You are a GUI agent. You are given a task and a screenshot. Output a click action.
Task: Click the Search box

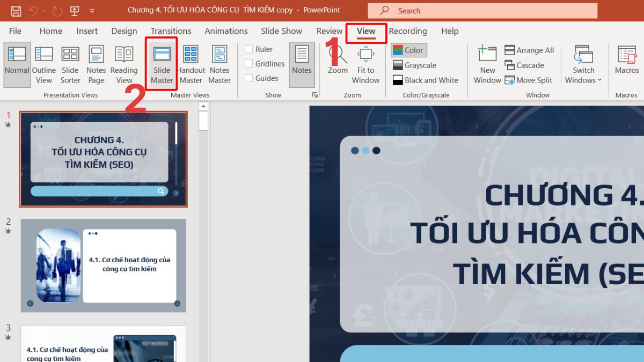[x=482, y=11]
